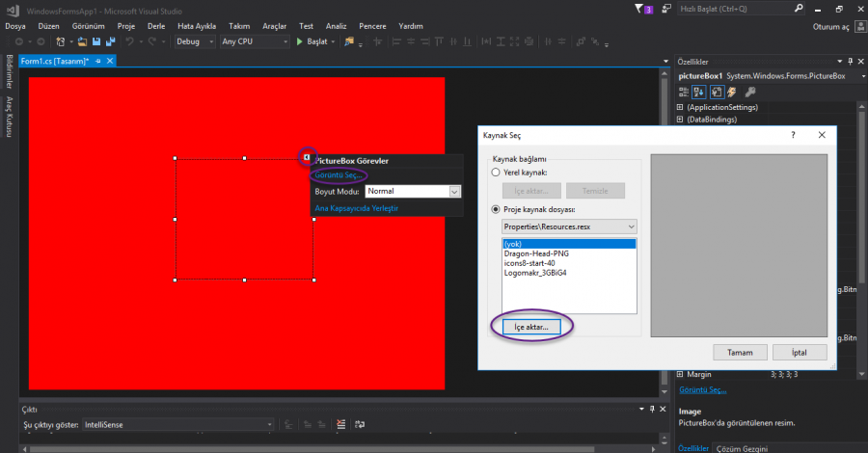Click the Redo arrow icon

[x=151, y=41]
